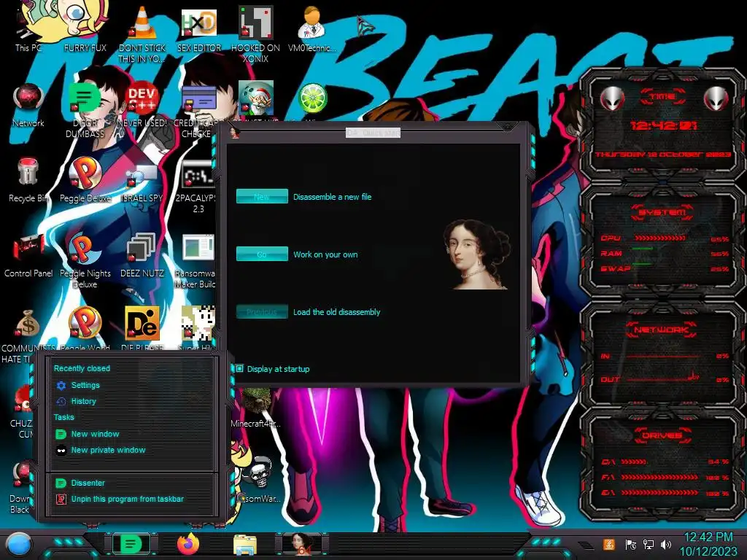Click the lady portrait in the IDA dialog
Screen dimensions: 747x560
point(477,254)
